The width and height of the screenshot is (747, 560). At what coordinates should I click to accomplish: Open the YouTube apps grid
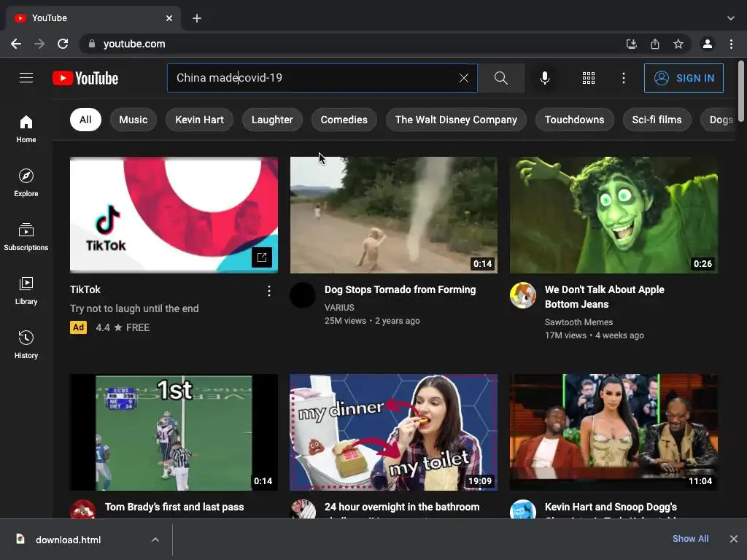click(589, 77)
